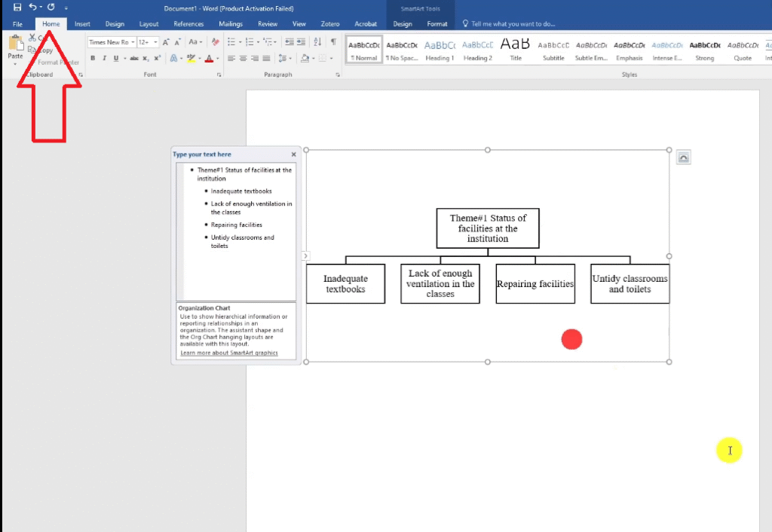Click the Sort paragraph icon
This screenshot has height=532, width=772.
tap(317, 42)
